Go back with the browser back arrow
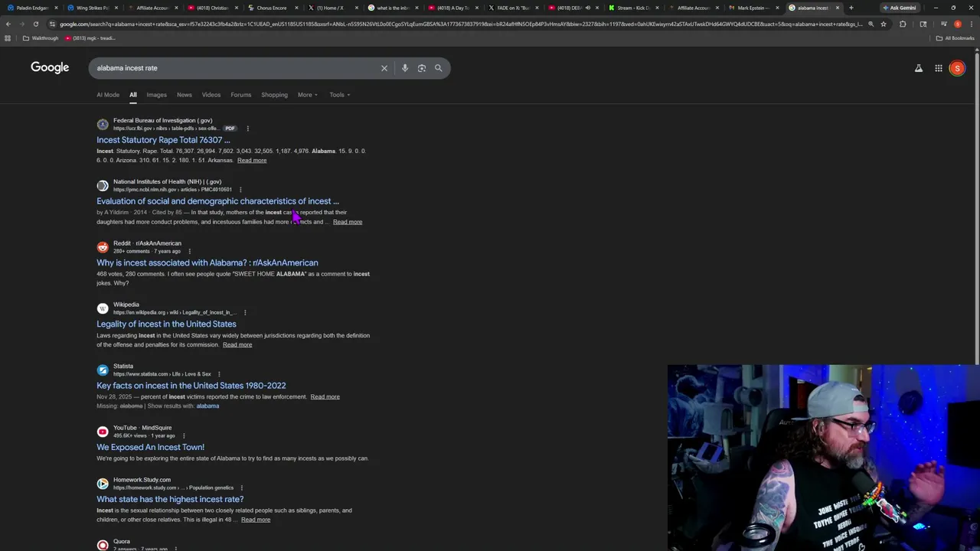This screenshot has width=980, height=551. point(8,24)
